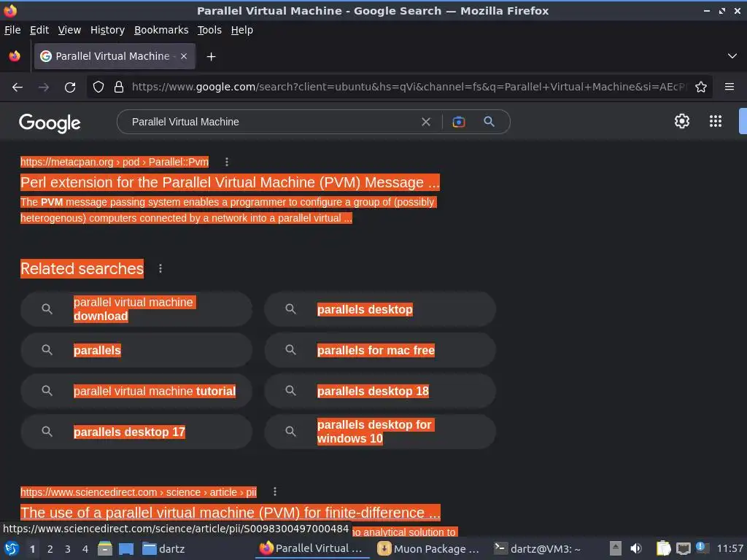
Task: Open the Tools menu
Action: (x=209, y=30)
